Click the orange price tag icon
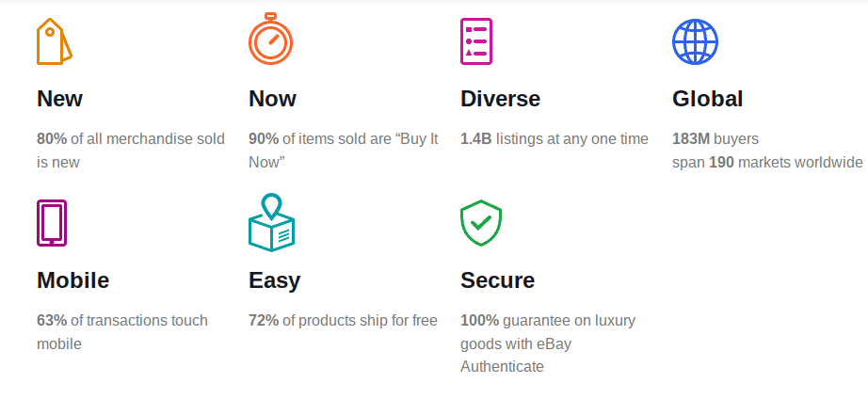 (x=55, y=41)
